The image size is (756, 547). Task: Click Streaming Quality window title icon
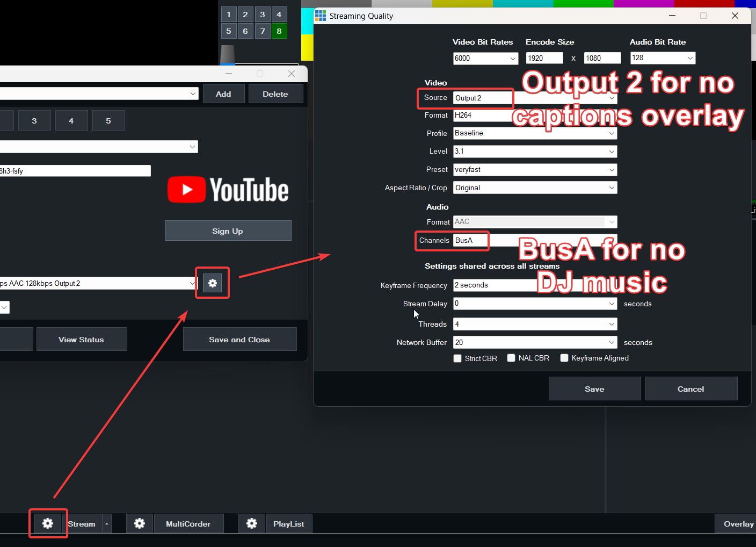click(321, 16)
